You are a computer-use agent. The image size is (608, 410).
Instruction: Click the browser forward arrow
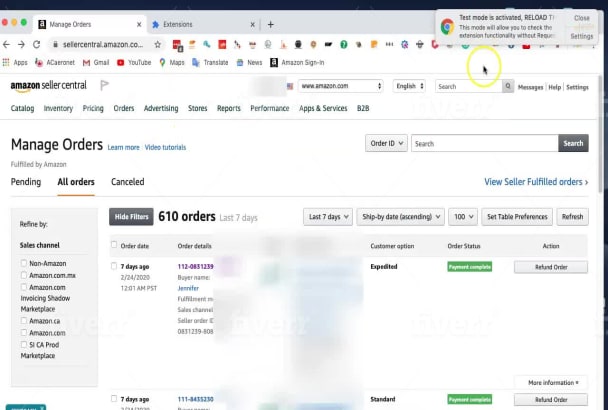pyautogui.click(x=21, y=45)
